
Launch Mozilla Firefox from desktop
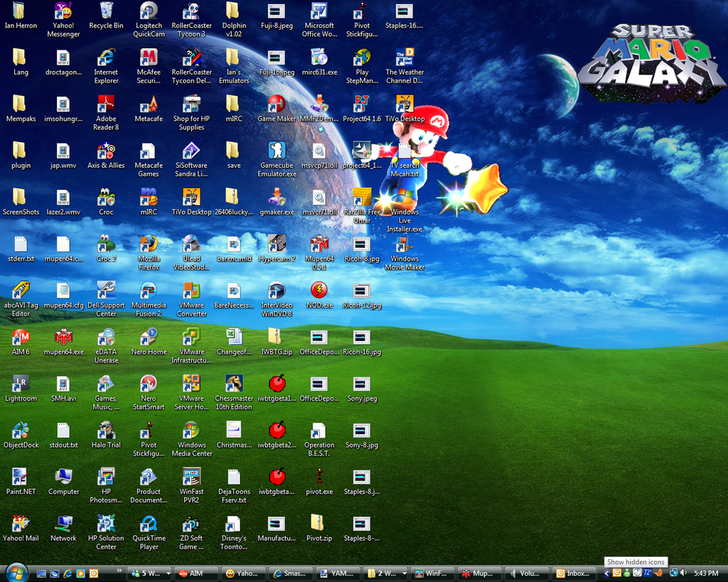point(149,253)
